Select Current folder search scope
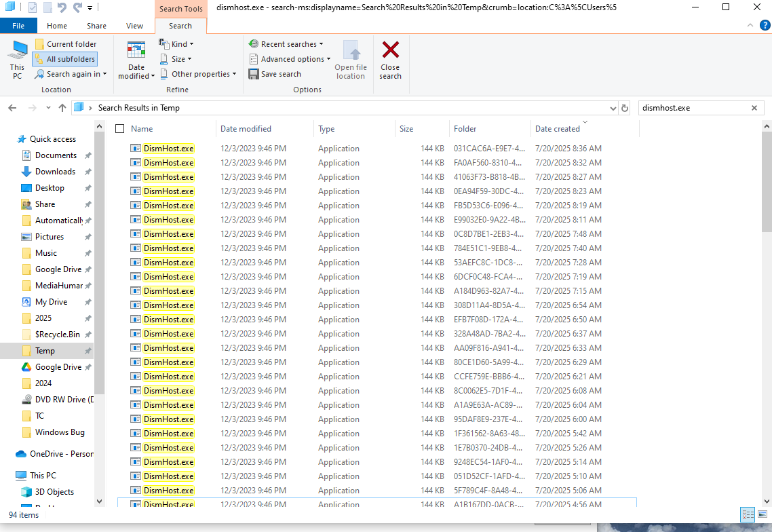772x532 pixels. (x=66, y=44)
